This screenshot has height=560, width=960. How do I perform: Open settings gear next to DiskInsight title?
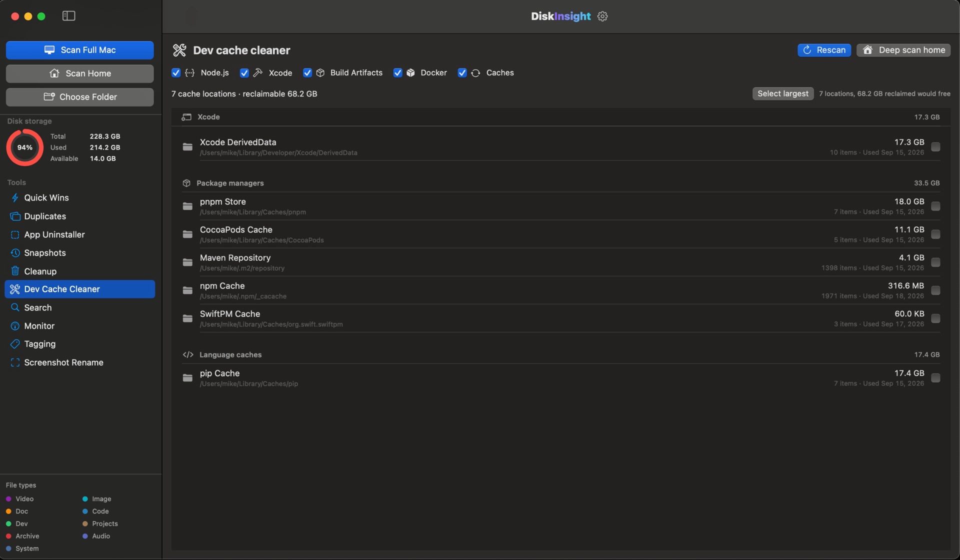click(x=602, y=16)
